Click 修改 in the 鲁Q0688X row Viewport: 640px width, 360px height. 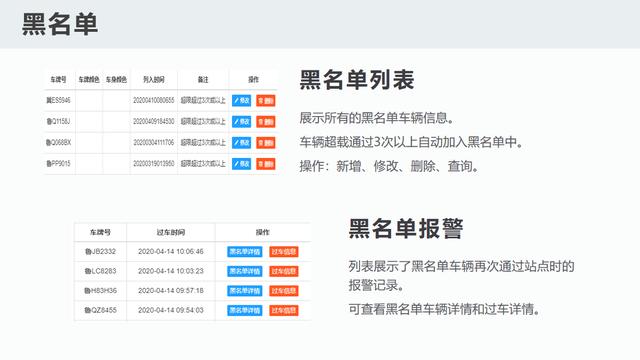(241, 143)
